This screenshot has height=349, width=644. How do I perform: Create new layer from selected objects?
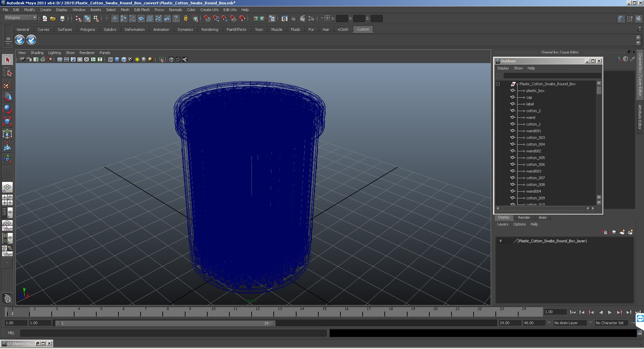(630, 232)
